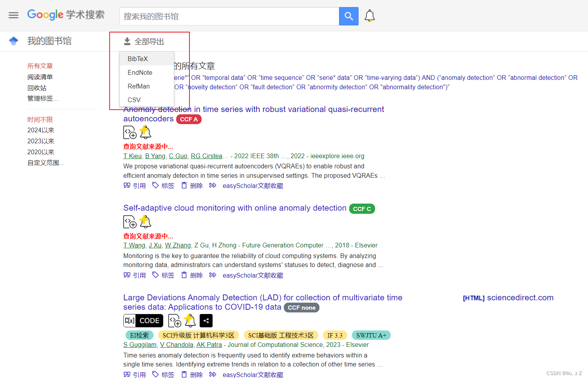Click code-add icon under Kieu autoencoders paper
The width and height of the screenshot is (588, 379).
point(130,132)
